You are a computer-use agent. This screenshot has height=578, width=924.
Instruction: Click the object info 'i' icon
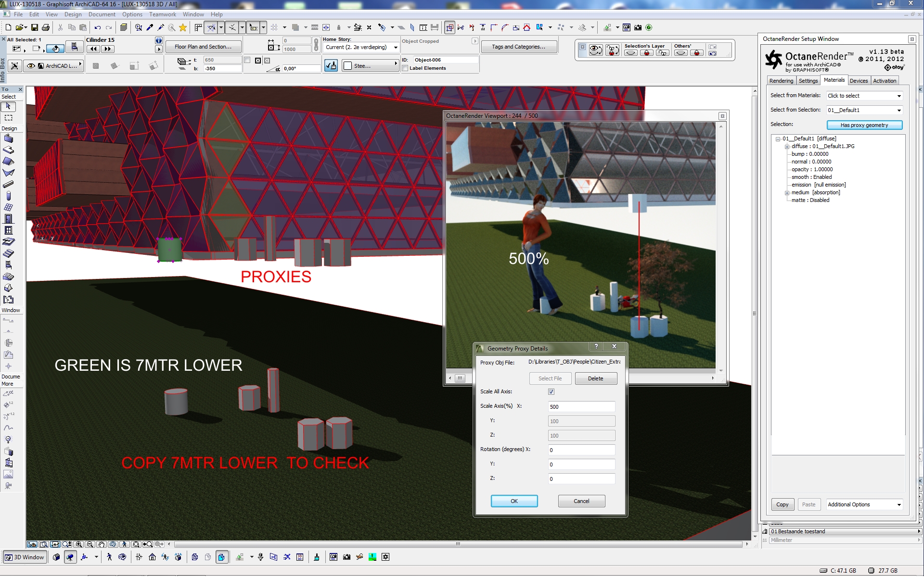(158, 40)
